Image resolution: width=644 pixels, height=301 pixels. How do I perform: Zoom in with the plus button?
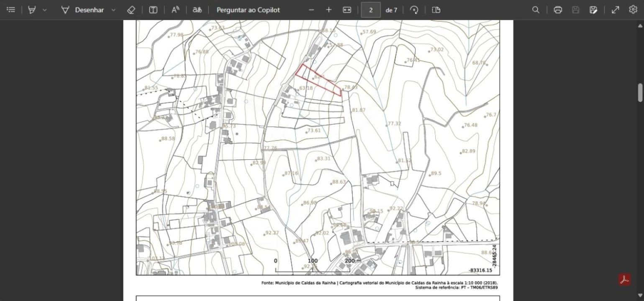click(328, 10)
